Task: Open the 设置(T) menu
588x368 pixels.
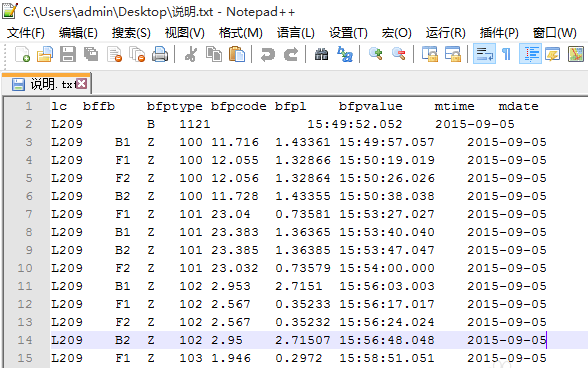Action: pos(348,33)
